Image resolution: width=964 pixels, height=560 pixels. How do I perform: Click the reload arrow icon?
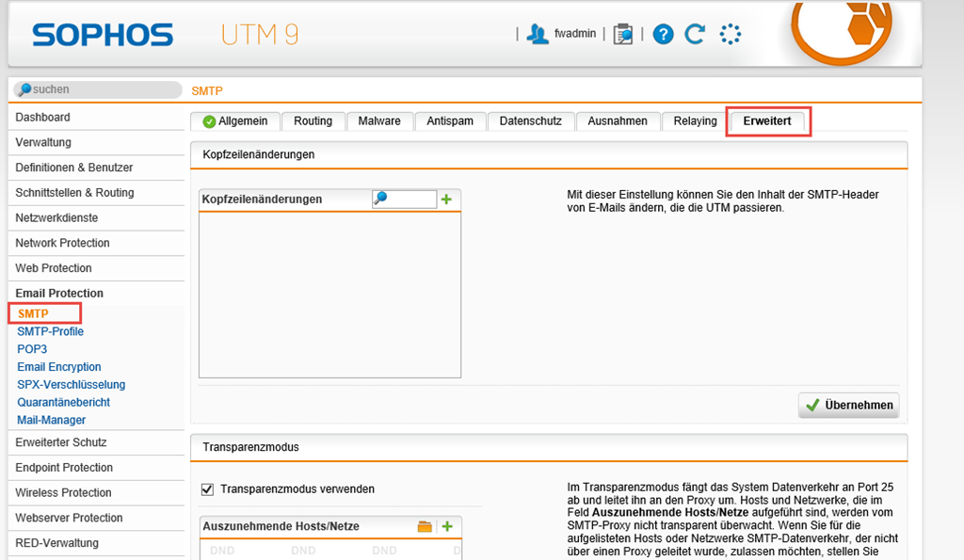point(695,34)
